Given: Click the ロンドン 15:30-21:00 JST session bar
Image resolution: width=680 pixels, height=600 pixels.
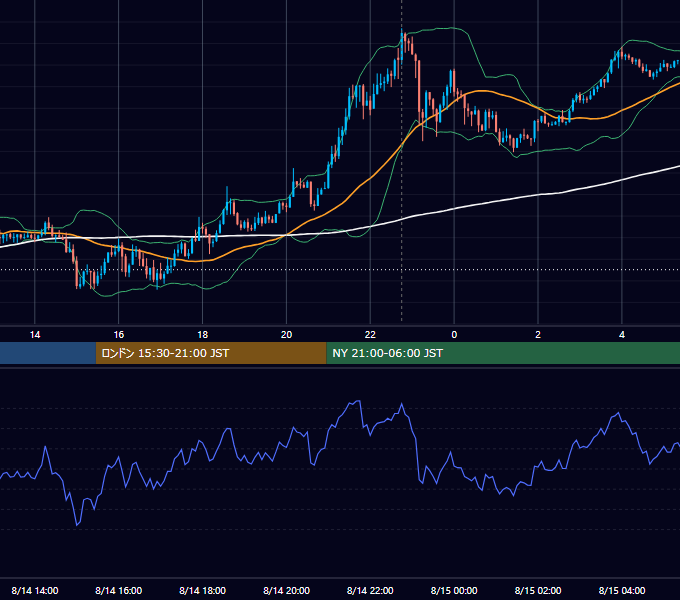Looking at the screenshot, I should [211, 353].
